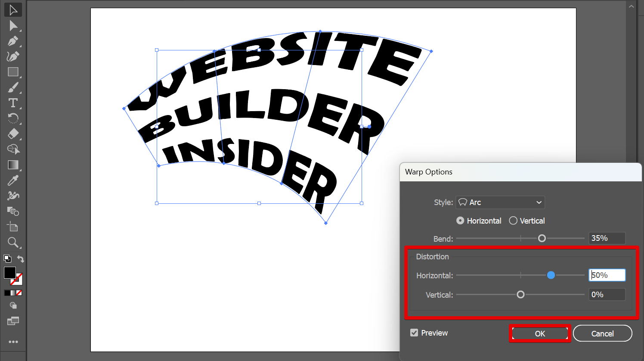The image size is (644, 361).
Task: Click OK to apply warp
Action: [x=540, y=333]
